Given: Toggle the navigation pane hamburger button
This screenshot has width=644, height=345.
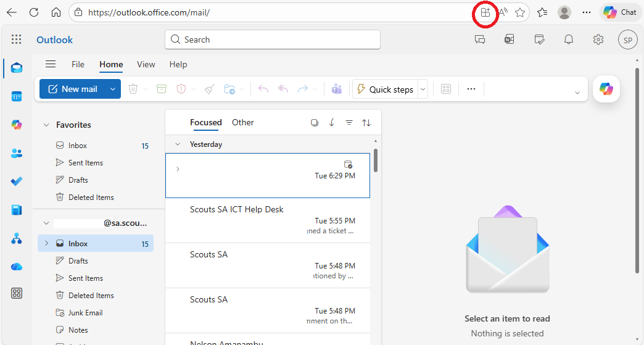Looking at the screenshot, I should [51, 64].
